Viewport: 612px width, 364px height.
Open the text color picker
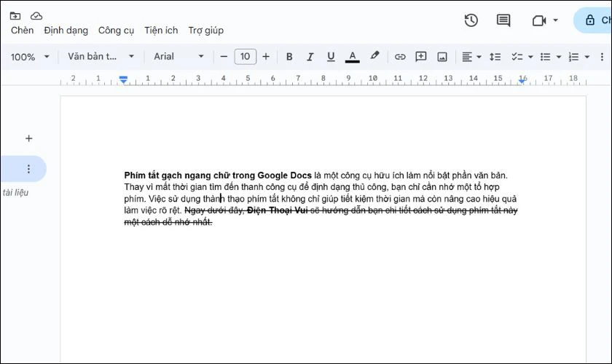point(353,57)
